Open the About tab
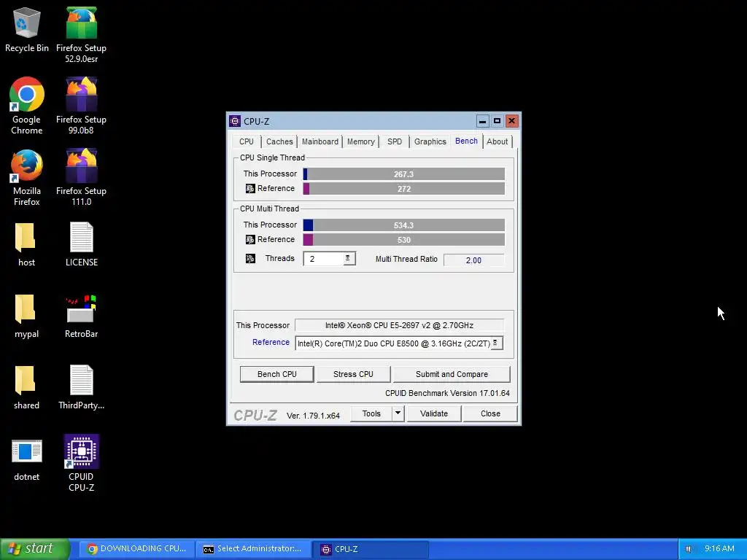Viewport: 747px width, 560px height. 497,141
